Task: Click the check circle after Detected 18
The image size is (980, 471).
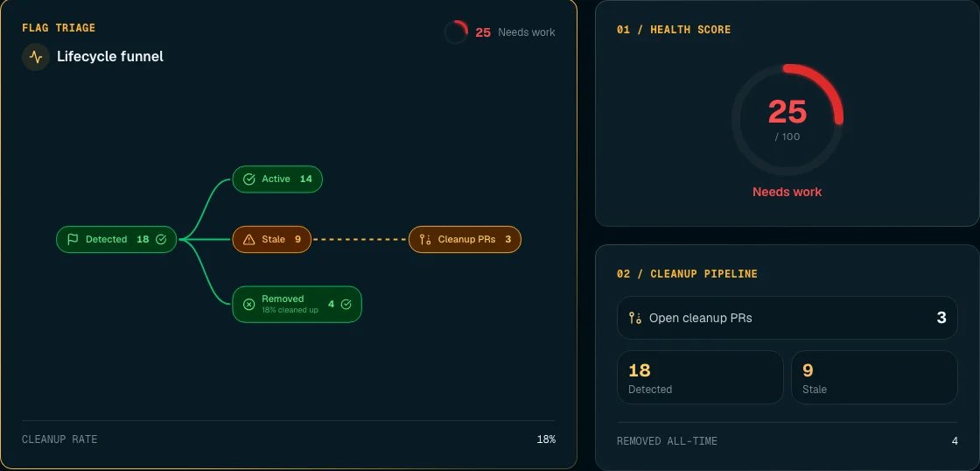Action: [161, 240]
